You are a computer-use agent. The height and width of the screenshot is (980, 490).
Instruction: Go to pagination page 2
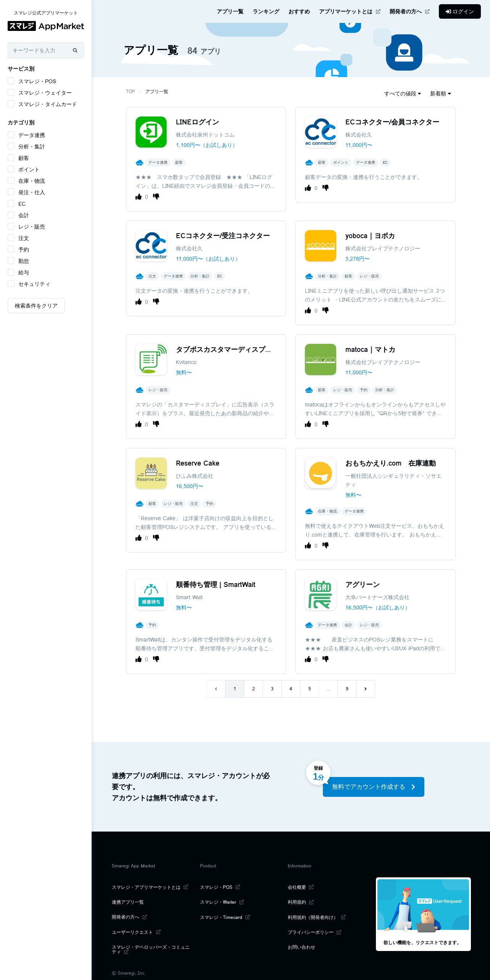click(x=253, y=689)
